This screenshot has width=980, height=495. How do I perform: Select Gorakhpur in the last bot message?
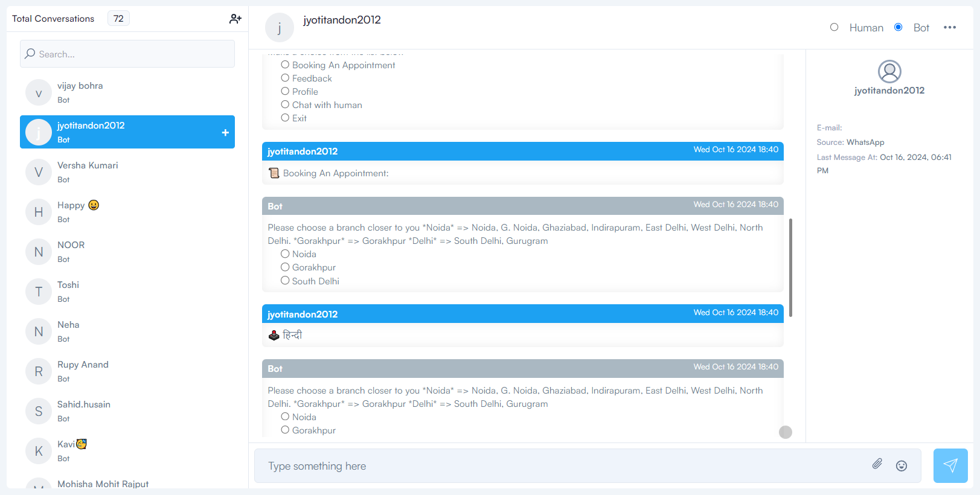(285, 430)
